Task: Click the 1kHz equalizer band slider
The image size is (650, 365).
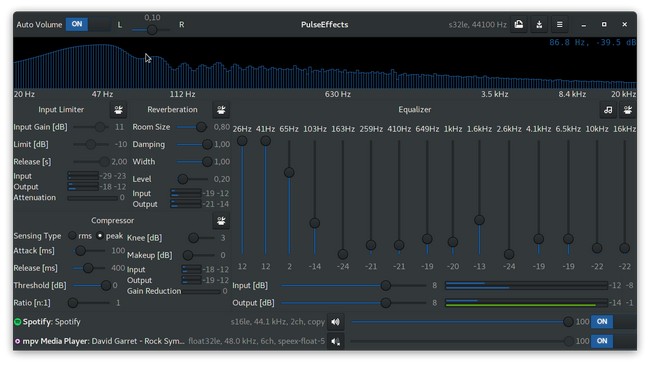Action: click(453, 197)
